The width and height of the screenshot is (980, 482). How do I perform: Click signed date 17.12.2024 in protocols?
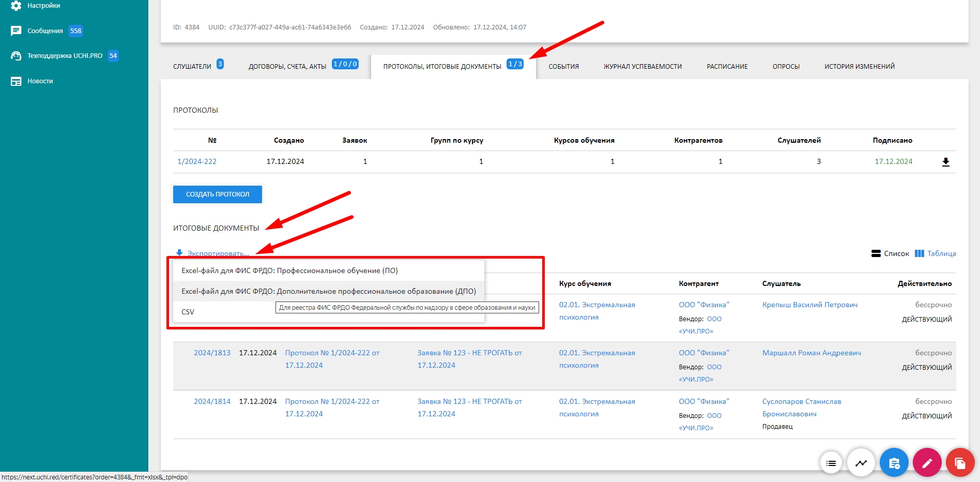point(893,161)
